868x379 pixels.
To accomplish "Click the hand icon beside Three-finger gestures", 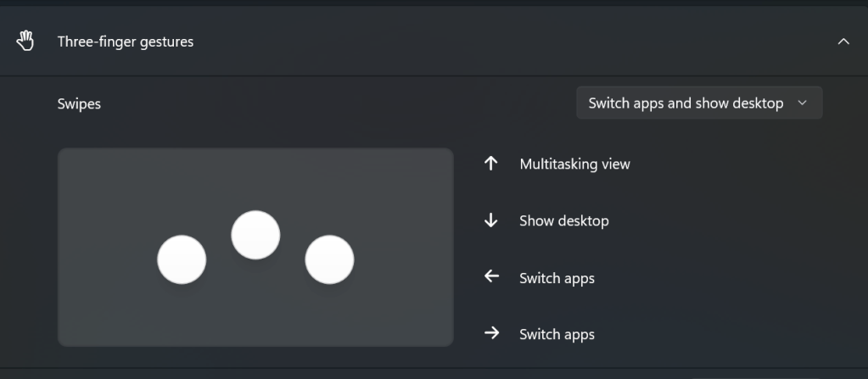I will (25, 41).
